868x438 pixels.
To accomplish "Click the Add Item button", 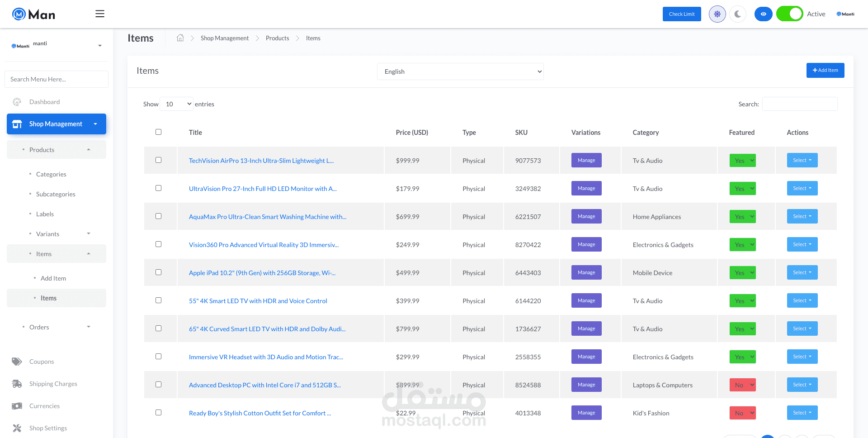I will click(x=825, y=70).
